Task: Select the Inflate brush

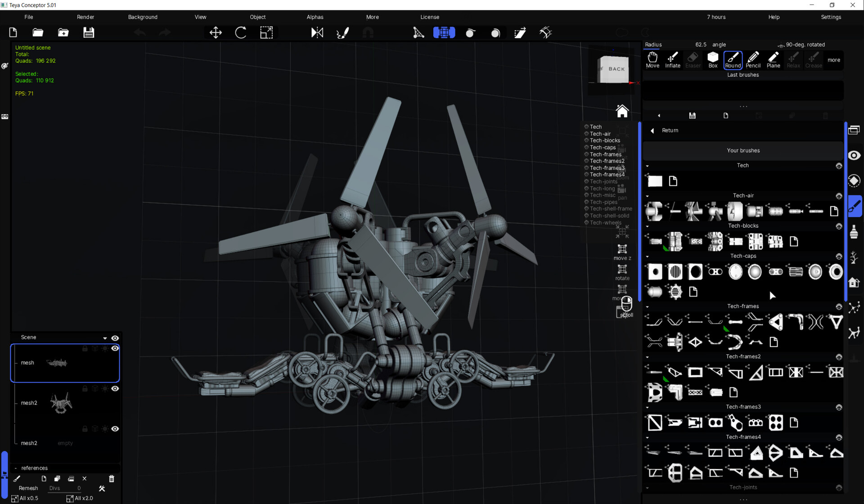Action: (x=672, y=59)
